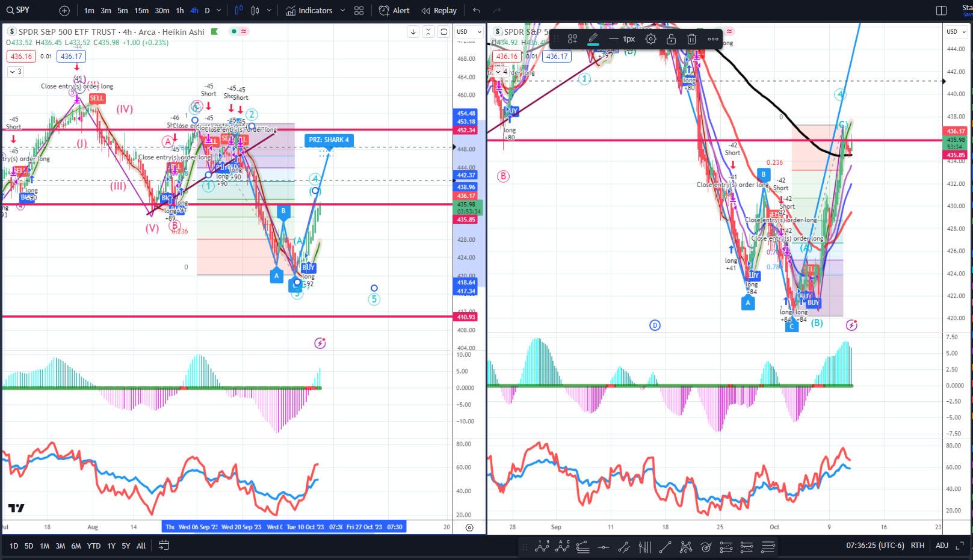Select All date range
Image resolution: width=973 pixels, height=560 pixels.
coord(141,546)
